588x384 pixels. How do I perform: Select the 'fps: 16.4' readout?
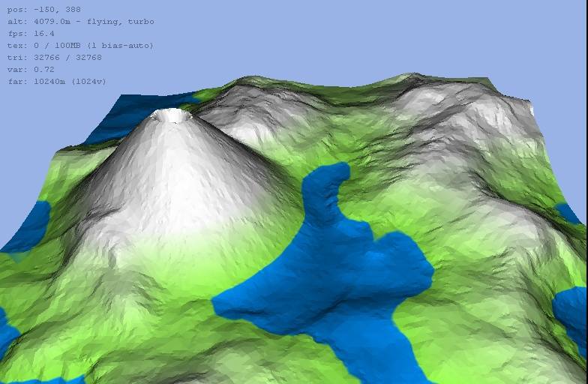pos(31,33)
